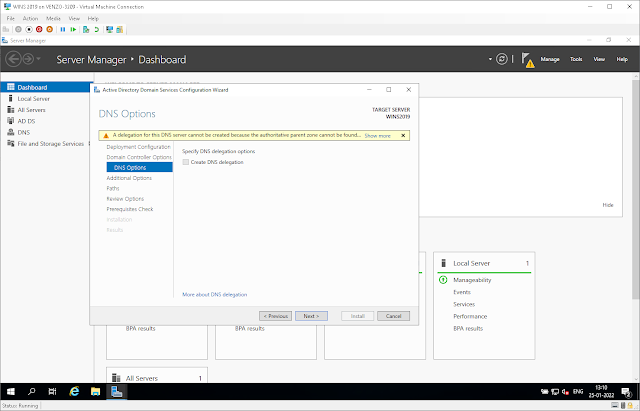This screenshot has height=411, width=640.
Task: Go to the Paths wizard step
Action: point(113,188)
